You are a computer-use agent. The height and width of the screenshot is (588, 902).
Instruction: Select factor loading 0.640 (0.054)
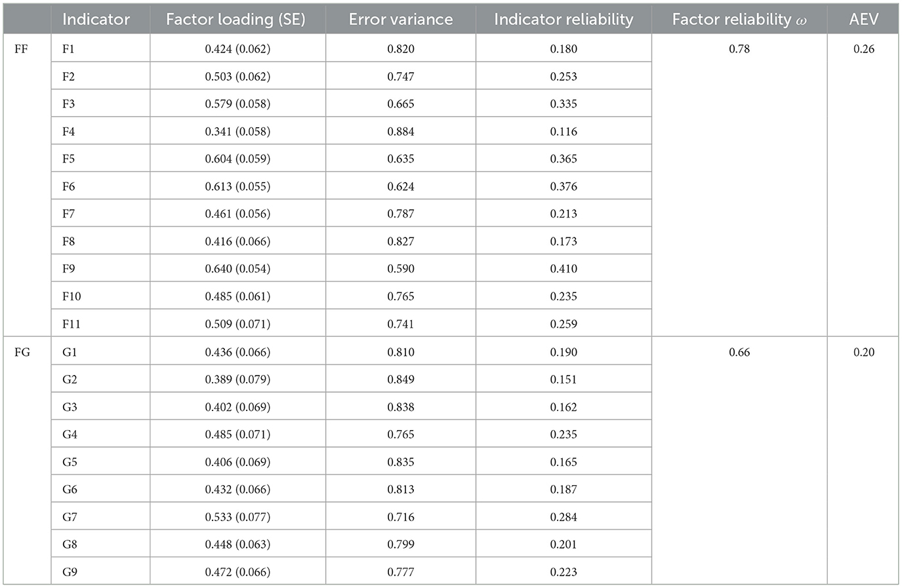[237, 269]
